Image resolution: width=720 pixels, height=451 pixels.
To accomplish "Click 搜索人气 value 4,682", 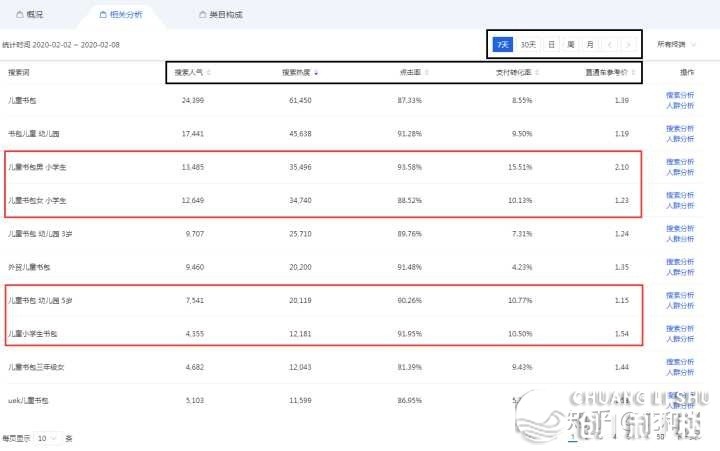I will 195,367.
